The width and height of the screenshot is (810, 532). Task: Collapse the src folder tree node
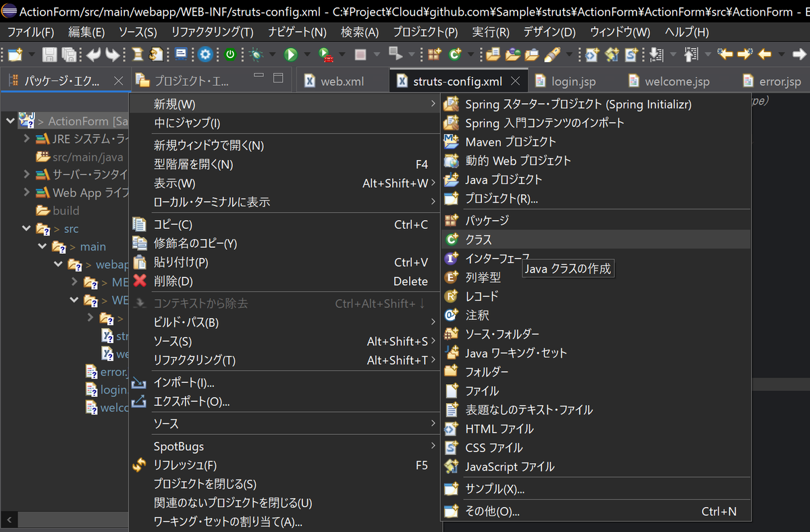(26, 229)
